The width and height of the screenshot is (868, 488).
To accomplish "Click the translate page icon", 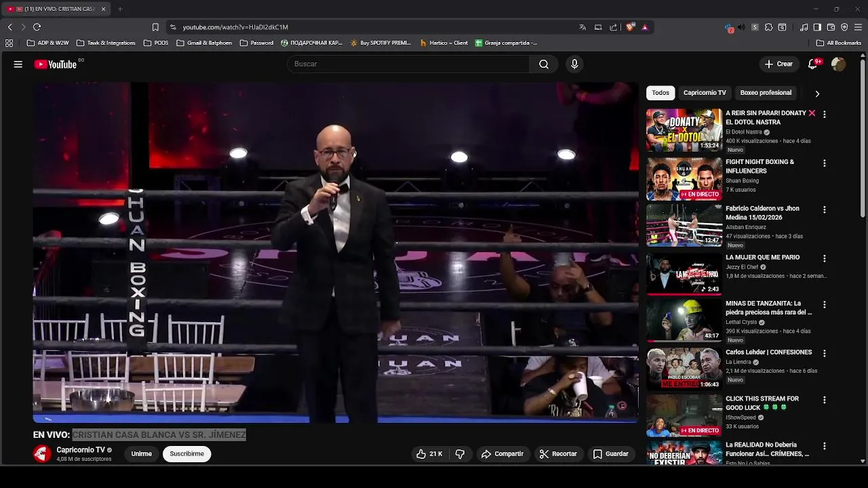I will tap(583, 27).
